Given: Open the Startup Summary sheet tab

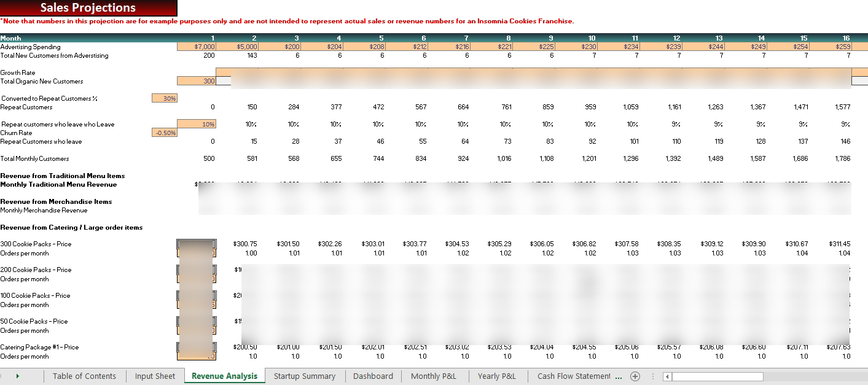Looking at the screenshot, I should click(305, 376).
